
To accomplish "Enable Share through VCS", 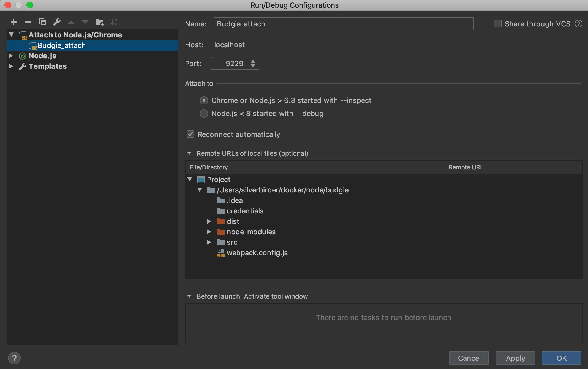I will point(497,24).
